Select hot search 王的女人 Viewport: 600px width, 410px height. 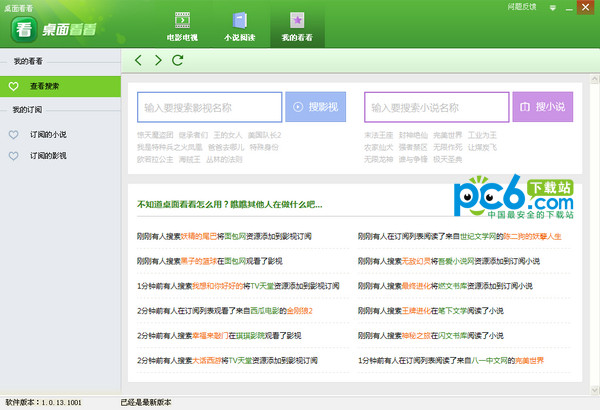(x=228, y=135)
